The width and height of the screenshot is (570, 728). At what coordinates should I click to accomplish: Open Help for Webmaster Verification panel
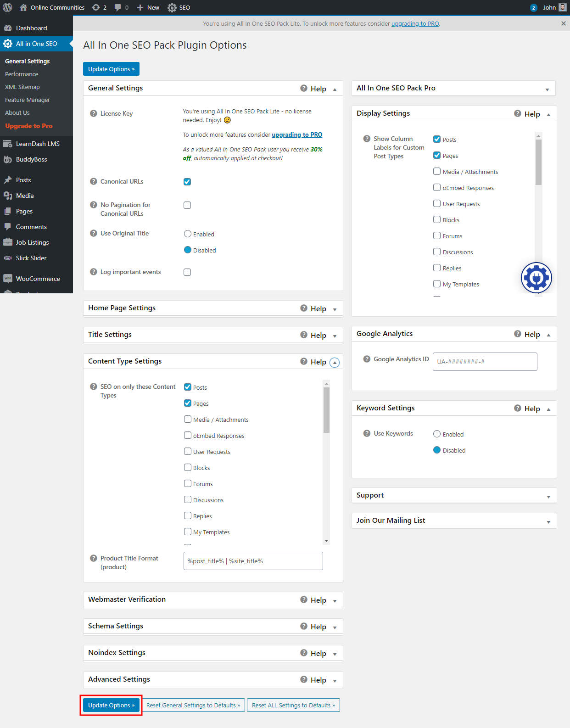tap(313, 600)
